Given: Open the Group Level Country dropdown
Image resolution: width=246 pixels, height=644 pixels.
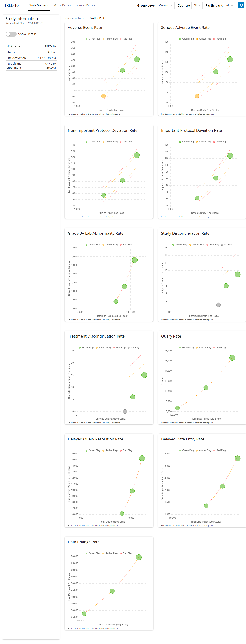Looking at the screenshot, I should pos(166,5).
